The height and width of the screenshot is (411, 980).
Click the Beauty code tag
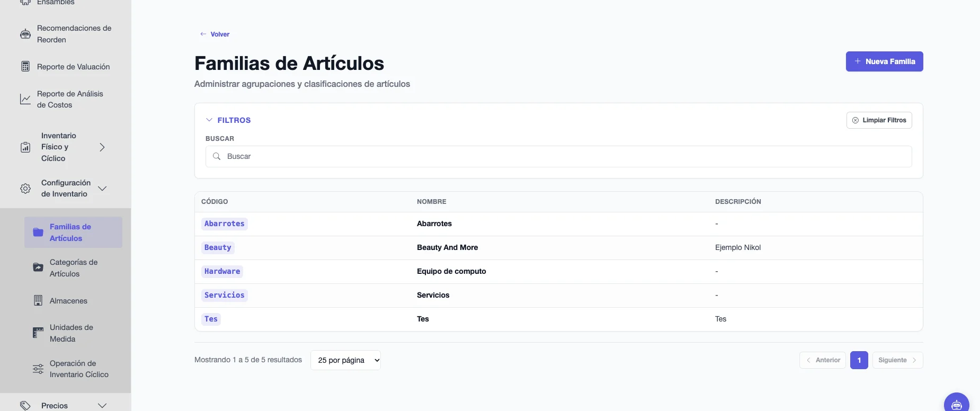(x=218, y=248)
